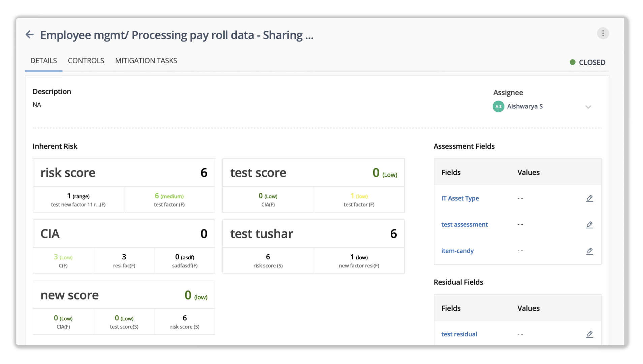The width and height of the screenshot is (643, 364).
Task: Click the new score card header
Action: (124, 295)
